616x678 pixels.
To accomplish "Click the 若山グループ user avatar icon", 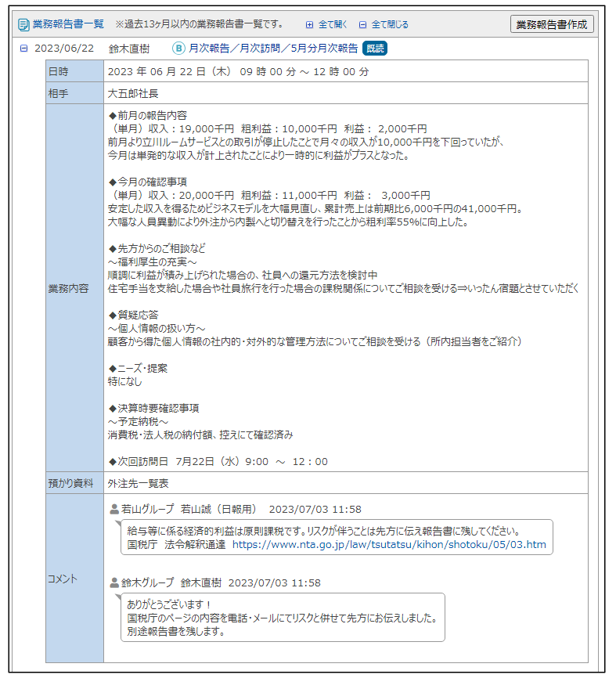I will pyautogui.click(x=114, y=509).
